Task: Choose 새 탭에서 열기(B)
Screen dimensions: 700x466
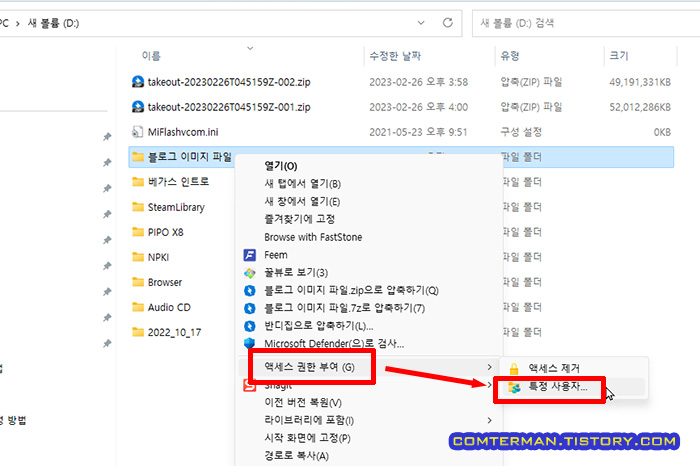Action: (302, 183)
